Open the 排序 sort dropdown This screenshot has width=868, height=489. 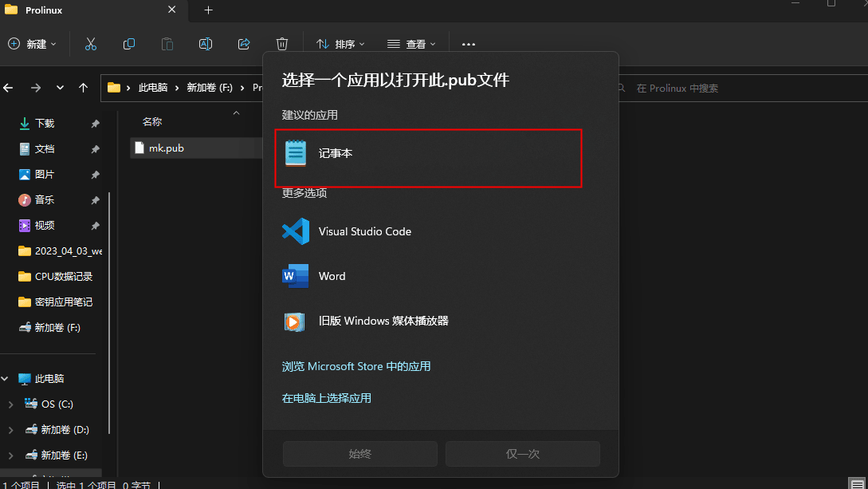click(340, 45)
